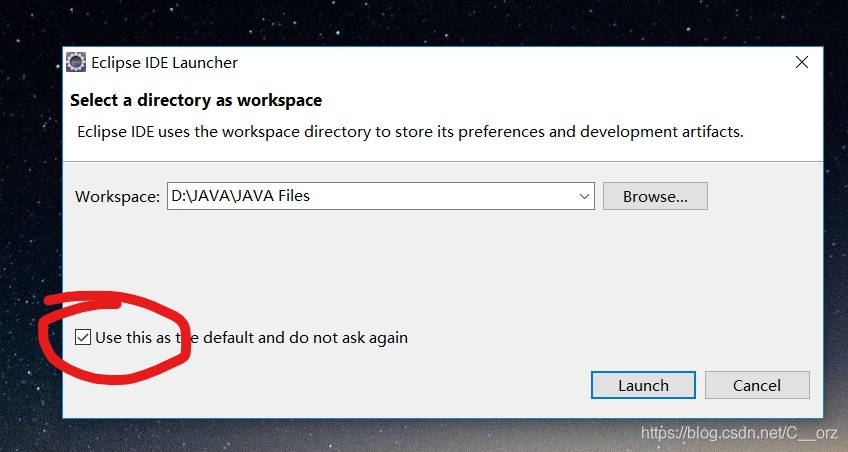Close the Eclipse IDE Launcher dialog
The image size is (848, 452).
coord(801,62)
